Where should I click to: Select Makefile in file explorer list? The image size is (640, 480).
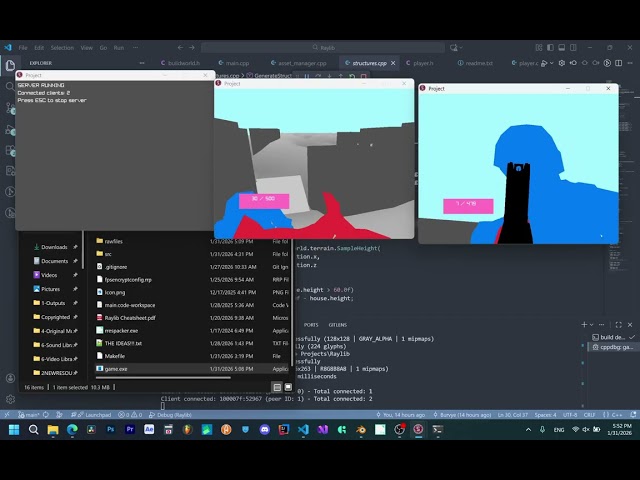(x=192, y=356)
